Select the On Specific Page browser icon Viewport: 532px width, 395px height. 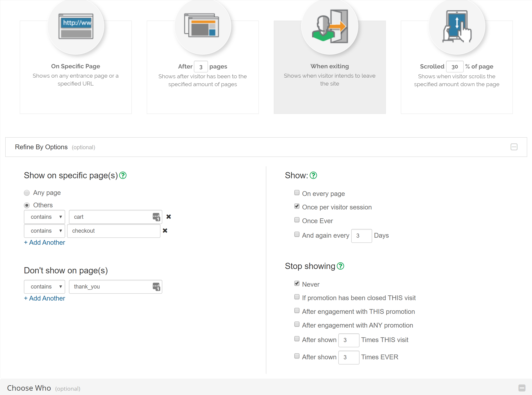click(x=76, y=26)
